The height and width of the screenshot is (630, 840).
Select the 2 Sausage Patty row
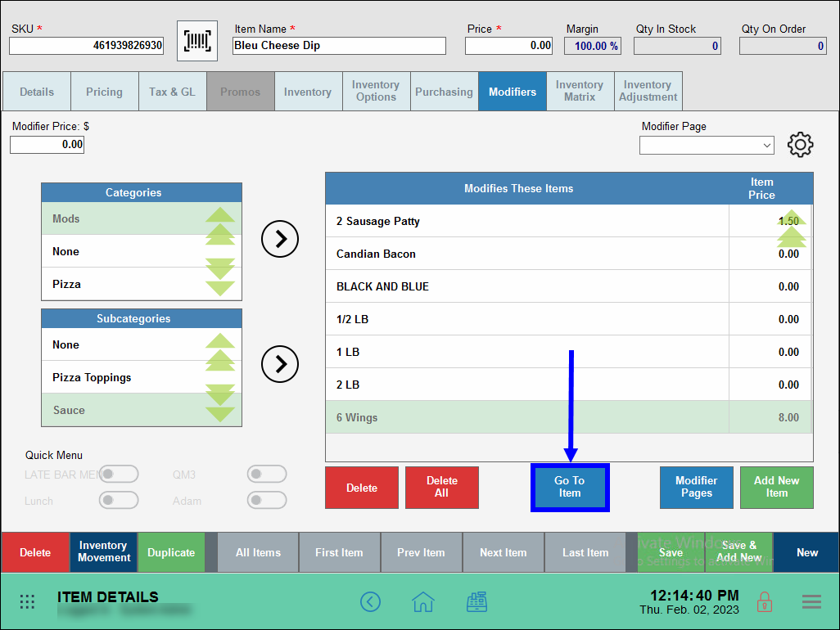(569, 221)
